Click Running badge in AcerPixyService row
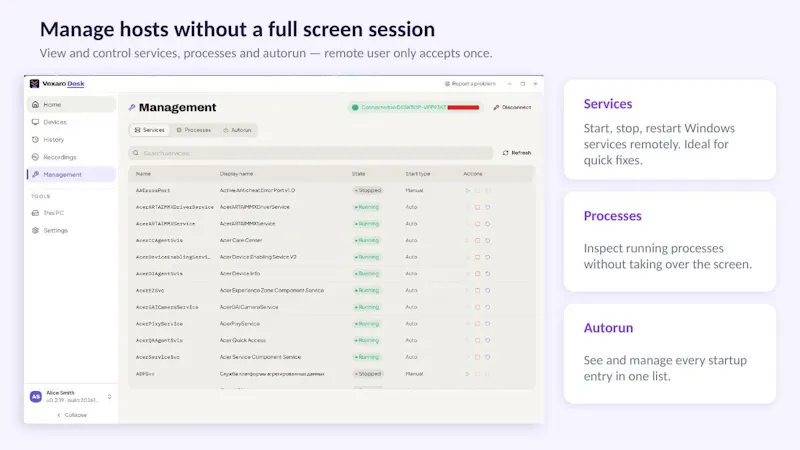Viewport: 800px width, 450px height. [367, 323]
